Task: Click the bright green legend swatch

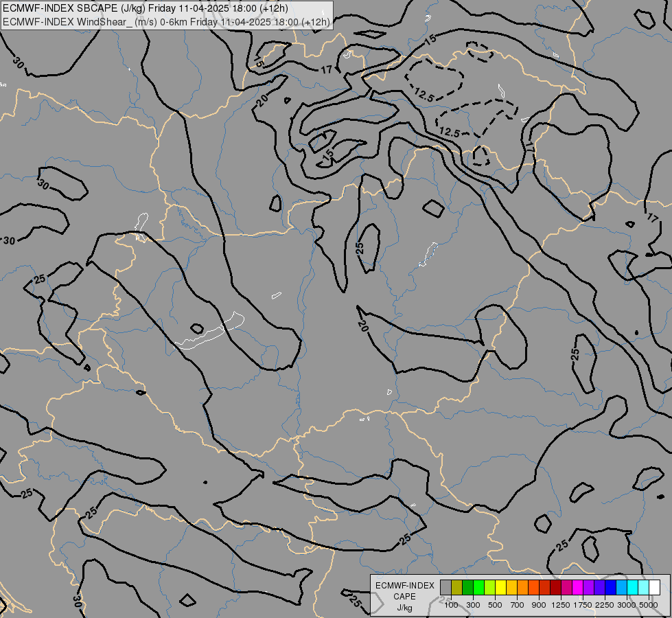Action: point(478,587)
